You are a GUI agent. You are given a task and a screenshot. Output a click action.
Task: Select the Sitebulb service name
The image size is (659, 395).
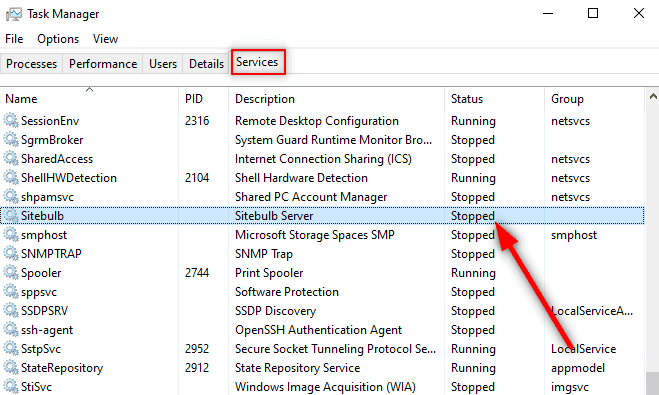[42, 216]
